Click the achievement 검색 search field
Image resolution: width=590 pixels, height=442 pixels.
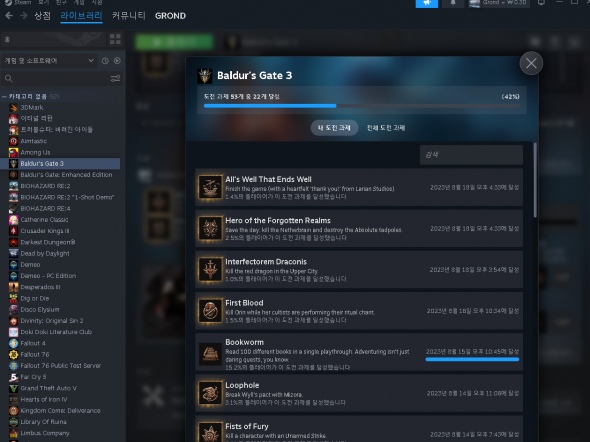point(471,155)
